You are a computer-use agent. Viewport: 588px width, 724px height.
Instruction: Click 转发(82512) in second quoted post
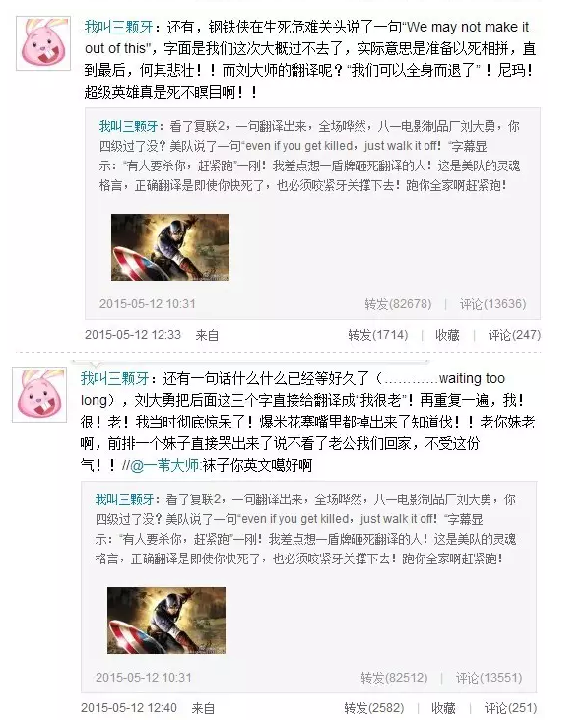[394, 678]
